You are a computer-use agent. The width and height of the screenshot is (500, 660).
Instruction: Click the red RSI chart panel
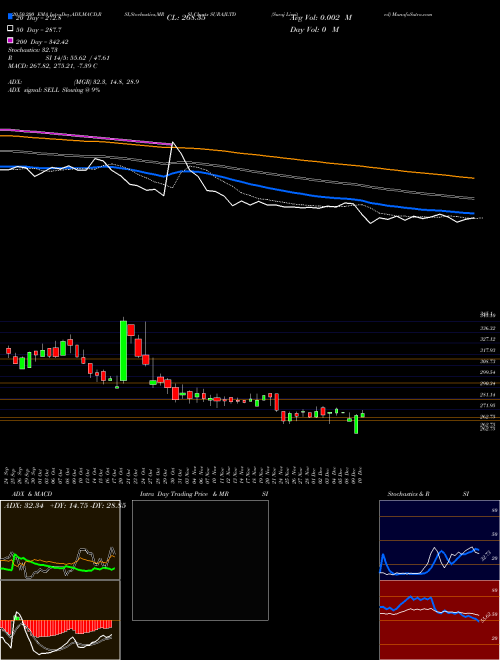coord(439,620)
